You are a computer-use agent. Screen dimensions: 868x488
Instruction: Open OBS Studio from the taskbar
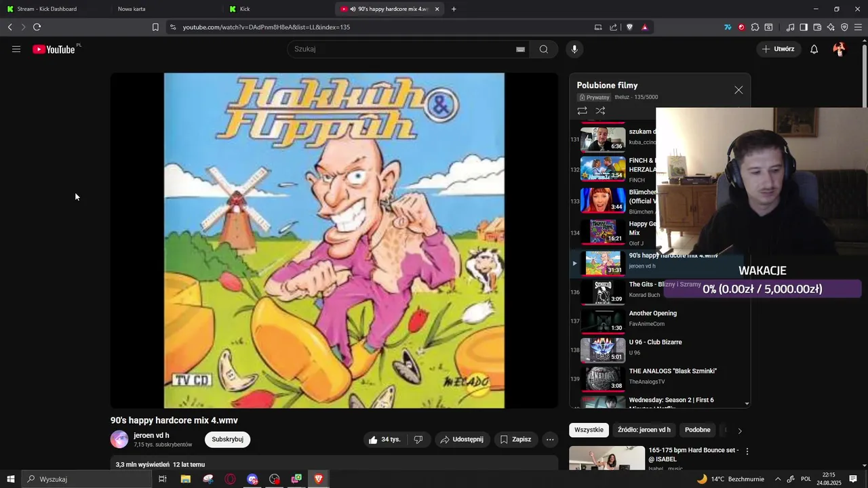(274, 479)
